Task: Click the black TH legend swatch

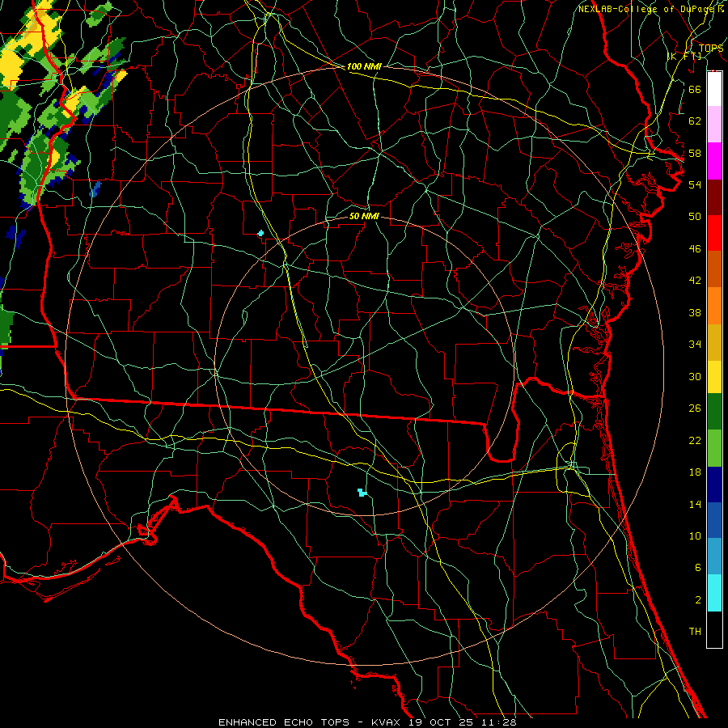Action: click(714, 629)
